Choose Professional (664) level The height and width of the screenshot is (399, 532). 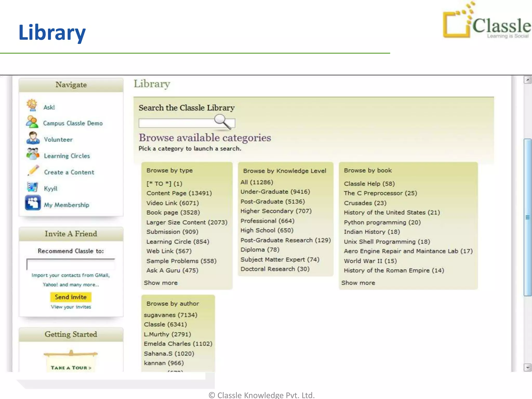point(268,221)
